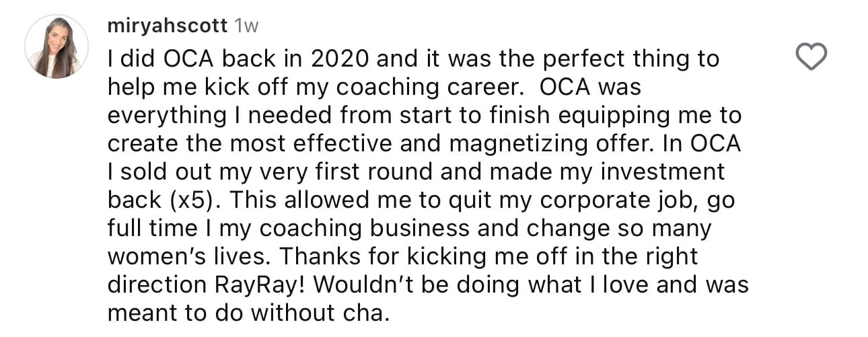
Task: Open the miryahscott username link
Action: (167, 26)
